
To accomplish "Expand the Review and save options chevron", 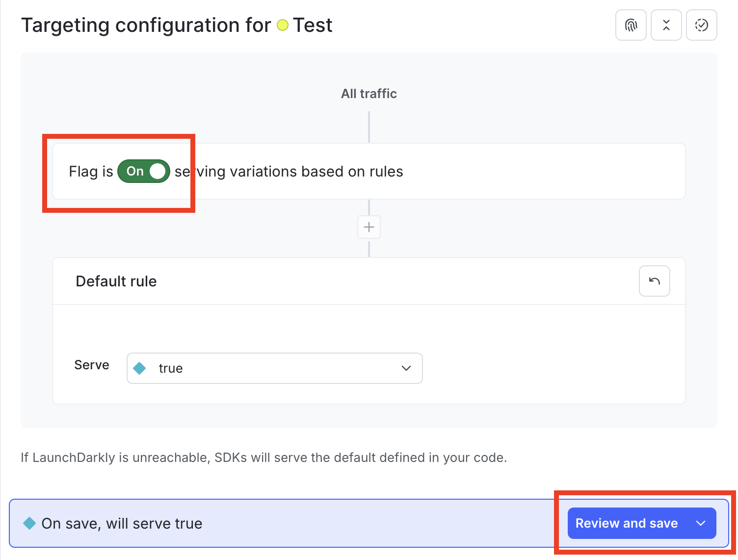I will (700, 523).
